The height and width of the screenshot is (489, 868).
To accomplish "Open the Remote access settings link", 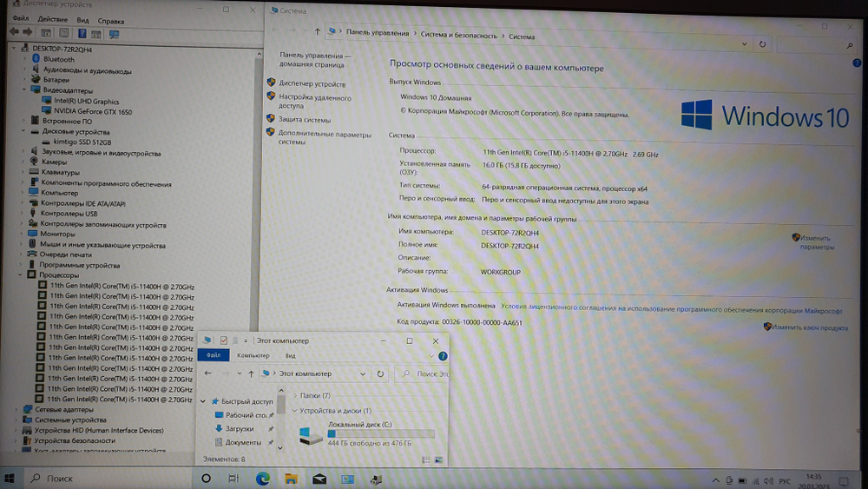I will 314,102.
